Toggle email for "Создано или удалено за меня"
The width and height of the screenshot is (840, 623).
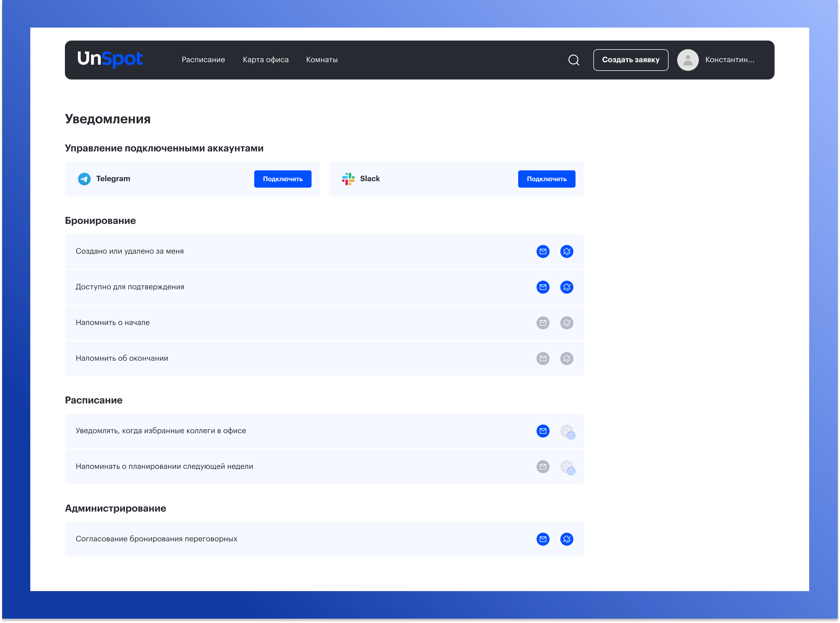pos(543,251)
